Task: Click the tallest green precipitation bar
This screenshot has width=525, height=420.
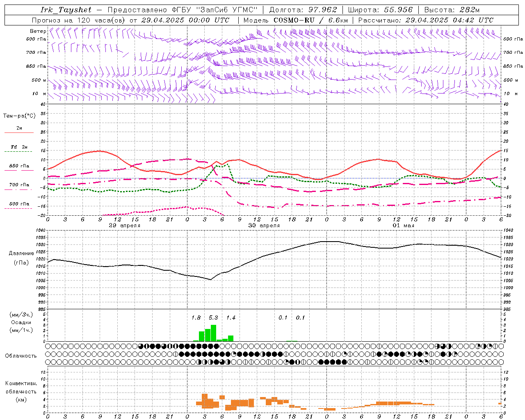Action: click(213, 333)
